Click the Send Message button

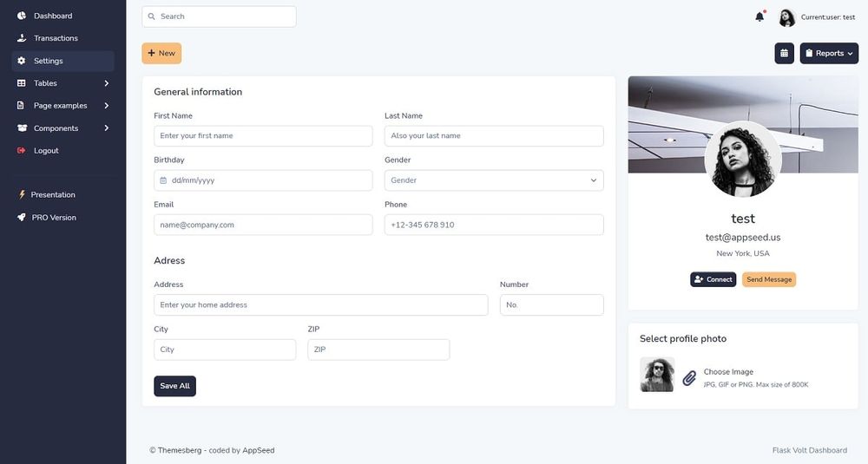(769, 279)
